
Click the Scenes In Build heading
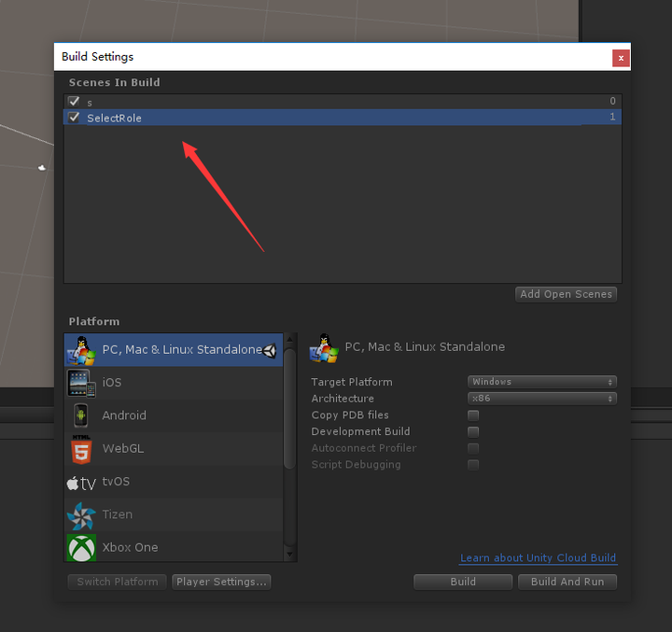[115, 82]
